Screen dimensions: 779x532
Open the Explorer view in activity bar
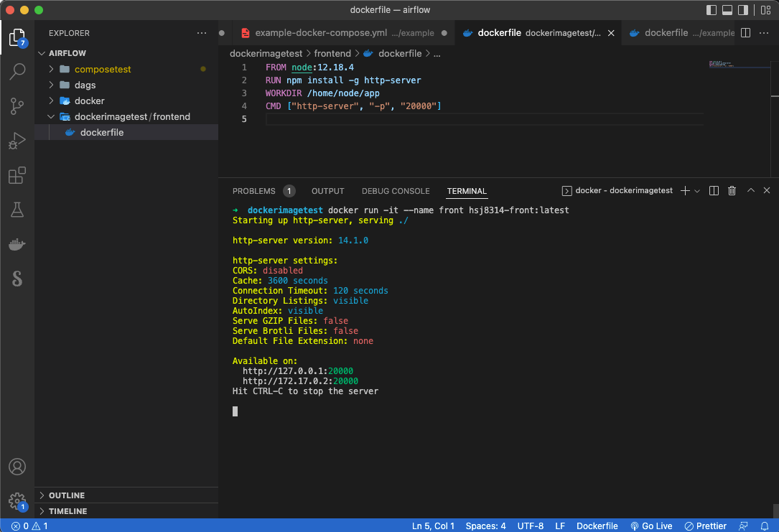pyautogui.click(x=17, y=38)
